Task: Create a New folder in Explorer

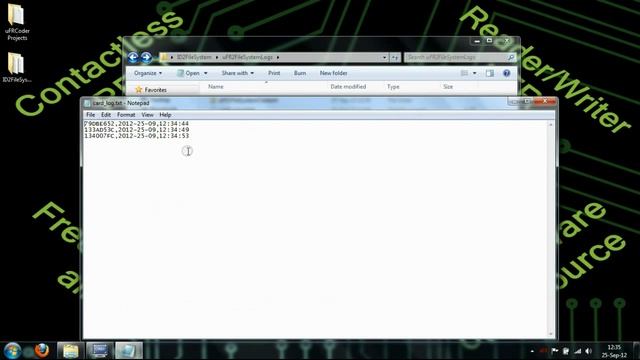Action: coord(333,73)
